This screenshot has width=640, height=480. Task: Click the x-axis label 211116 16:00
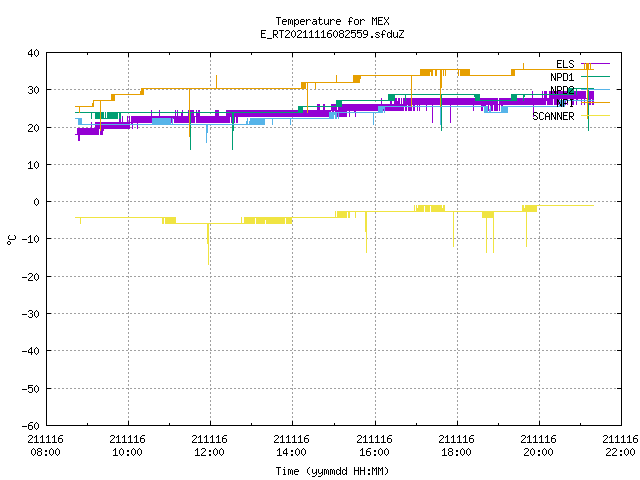click(x=374, y=445)
